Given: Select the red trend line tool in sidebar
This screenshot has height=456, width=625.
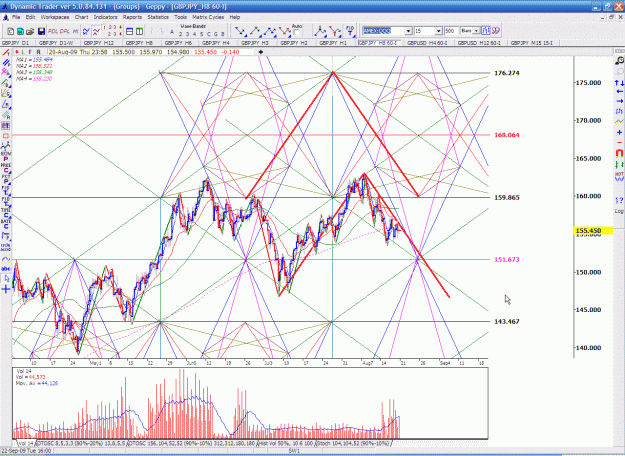Looking at the screenshot, I should (x=6, y=52).
